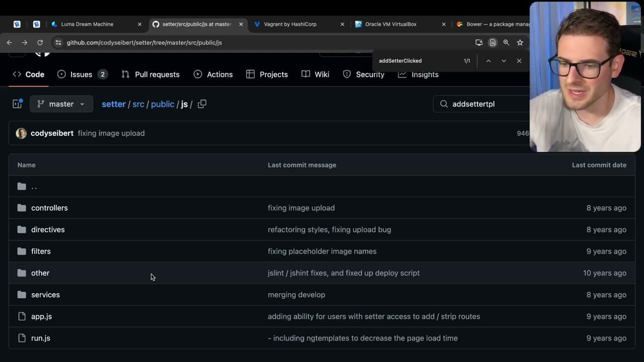Image resolution: width=644 pixels, height=362 pixels.
Task: Open the Security tab
Action: (363, 74)
